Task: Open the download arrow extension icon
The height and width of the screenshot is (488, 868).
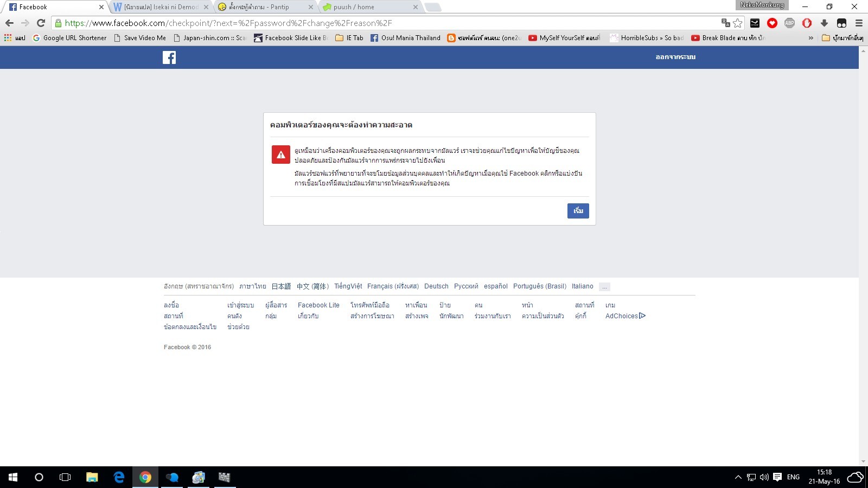Action: (824, 23)
